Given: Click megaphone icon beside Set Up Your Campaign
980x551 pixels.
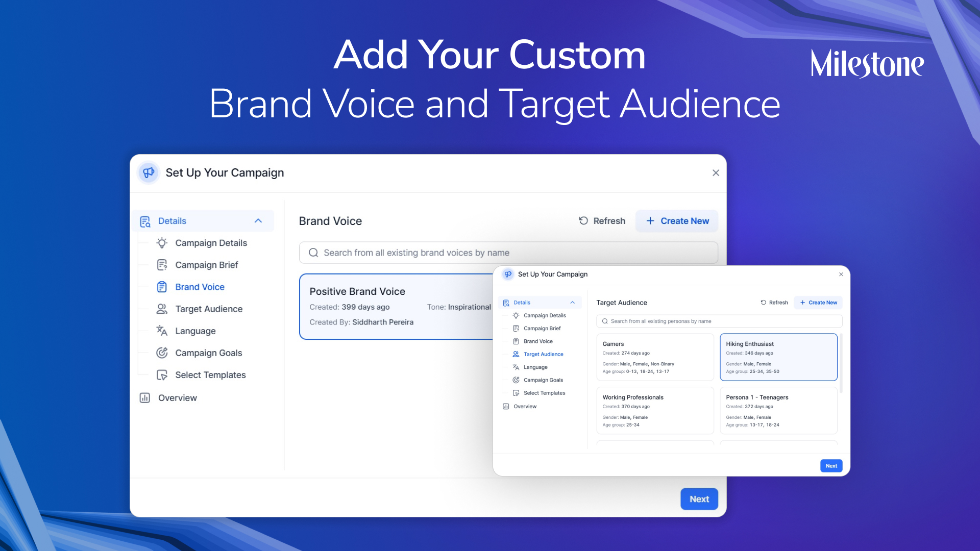Looking at the screenshot, I should [x=149, y=172].
